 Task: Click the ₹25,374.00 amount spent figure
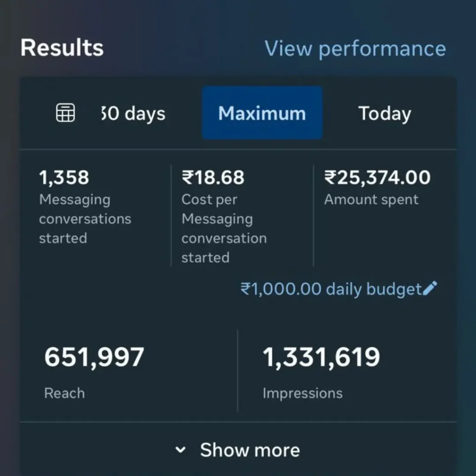point(377,178)
